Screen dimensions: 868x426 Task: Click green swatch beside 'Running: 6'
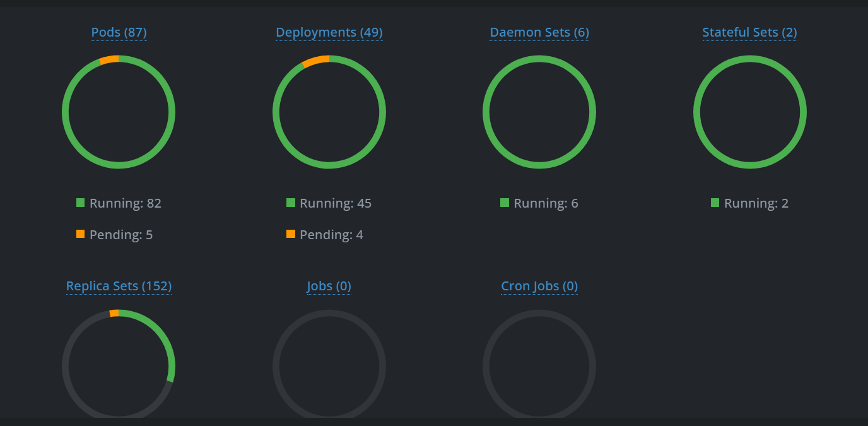pyautogui.click(x=505, y=203)
